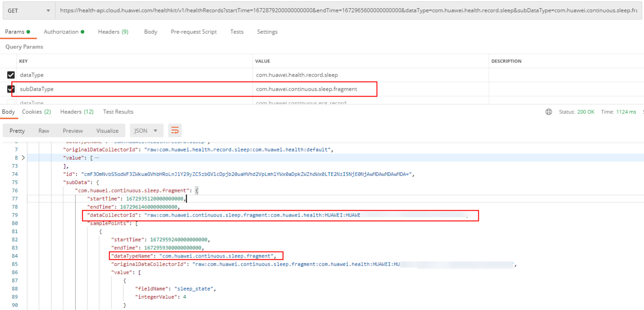
Task: Click the Status 200 OK indicator
Action: point(576,112)
